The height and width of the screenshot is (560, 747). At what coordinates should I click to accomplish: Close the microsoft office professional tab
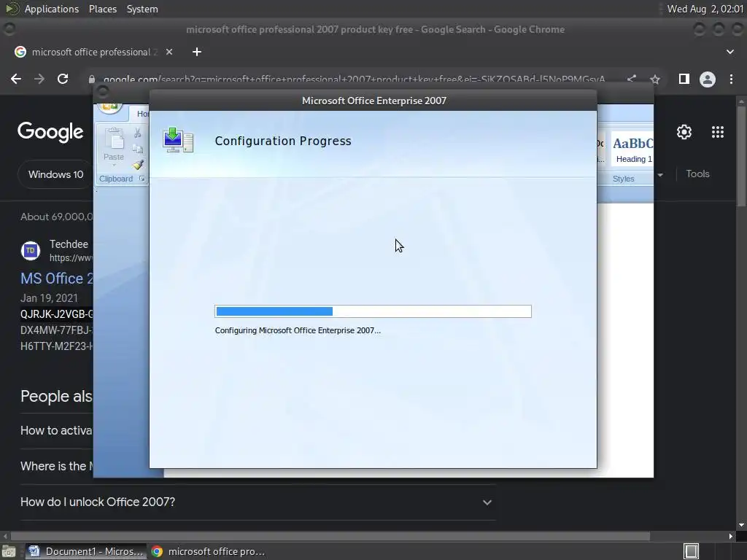coord(169,52)
